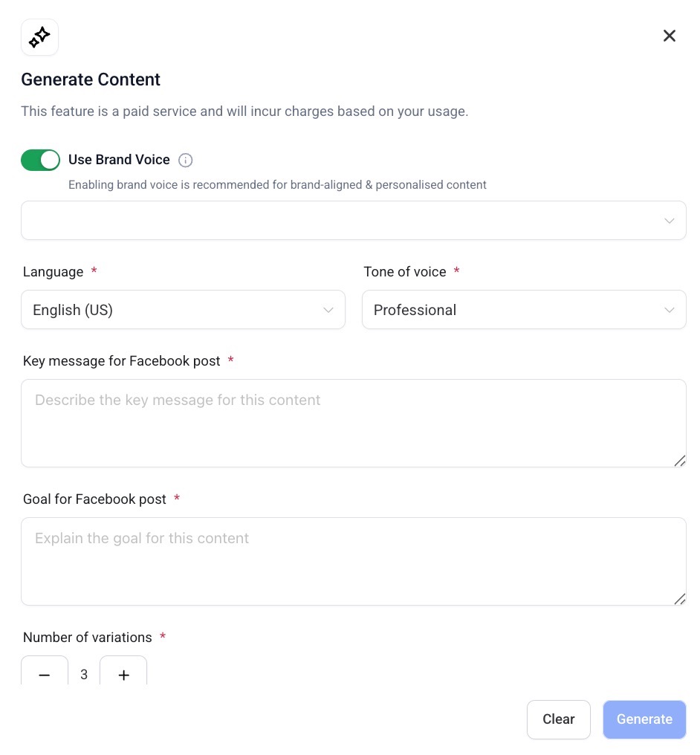The image size is (700, 755).
Task: Click resize handle of Goal text area
Action: click(679, 599)
